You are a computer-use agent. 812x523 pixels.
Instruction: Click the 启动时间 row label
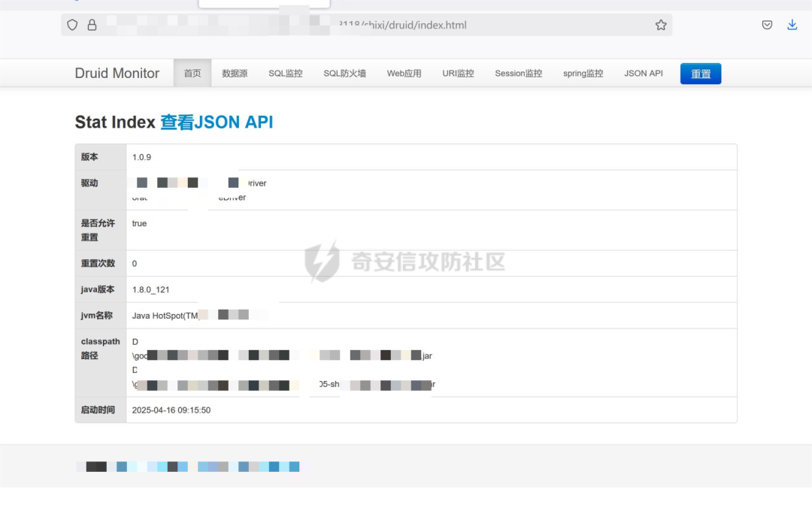coord(98,410)
